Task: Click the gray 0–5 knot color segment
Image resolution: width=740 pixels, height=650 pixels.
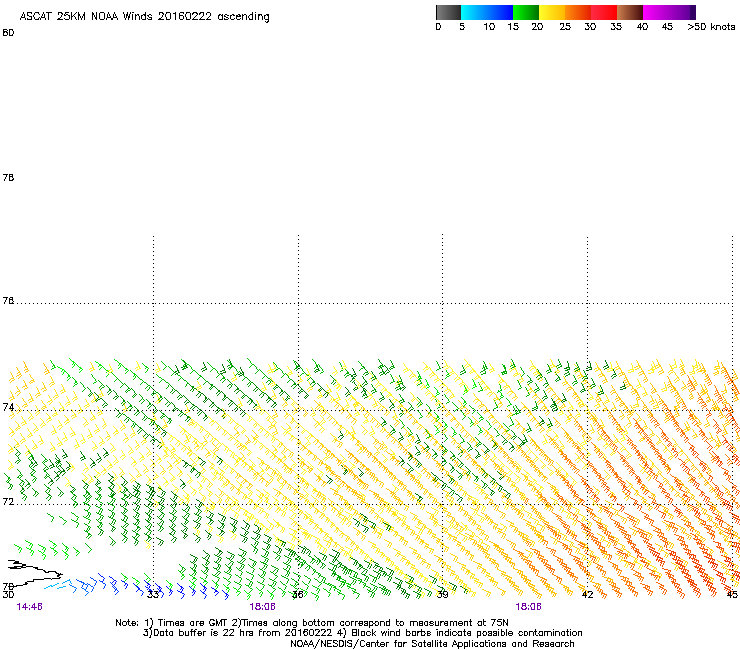Action: pyautogui.click(x=448, y=12)
